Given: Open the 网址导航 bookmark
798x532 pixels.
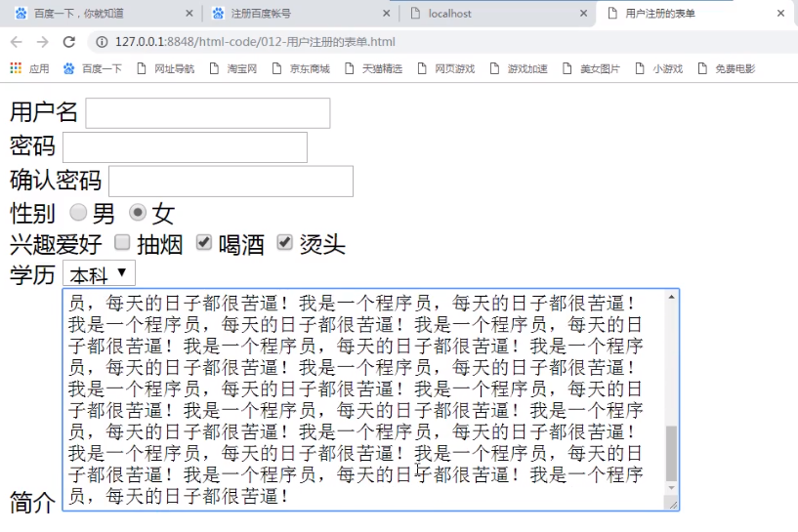Looking at the screenshot, I should tap(166, 68).
